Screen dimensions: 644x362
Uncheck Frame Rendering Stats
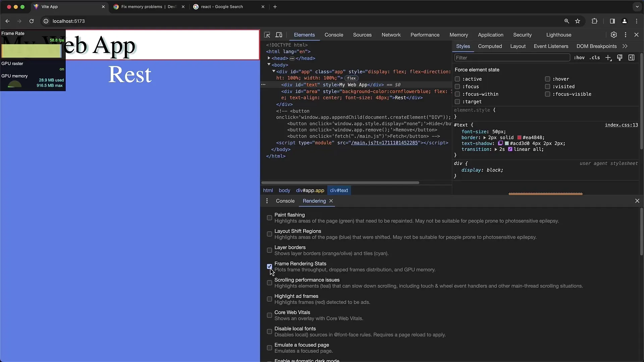click(269, 266)
